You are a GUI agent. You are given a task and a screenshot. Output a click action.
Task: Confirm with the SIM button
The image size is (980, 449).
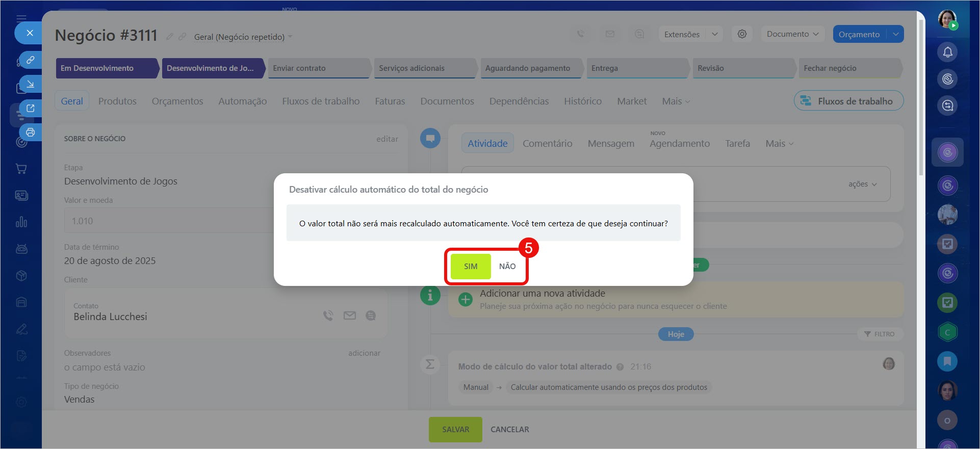point(470,266)
